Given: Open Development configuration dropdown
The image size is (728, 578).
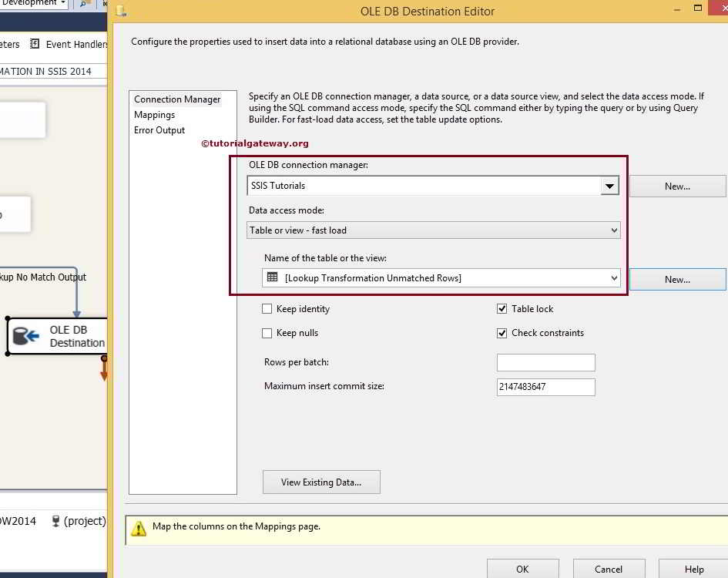Looking at the screenshot, I should point(62,3).
